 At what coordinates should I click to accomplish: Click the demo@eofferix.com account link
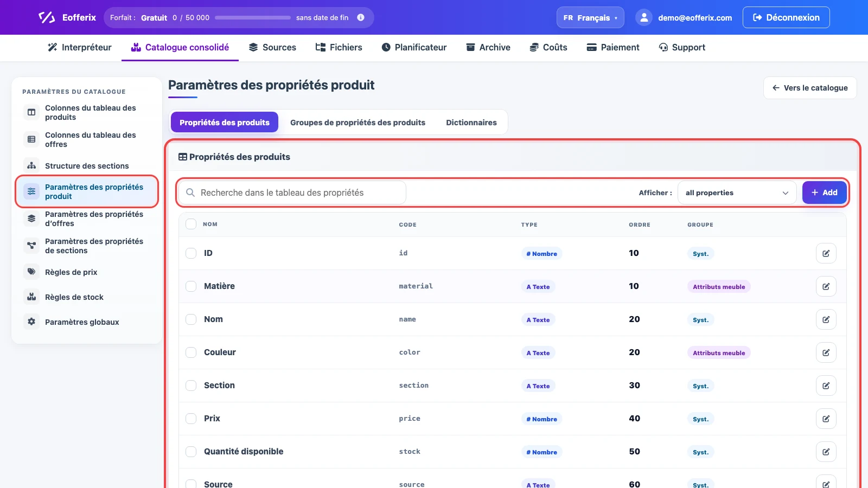tap(695, 18)
